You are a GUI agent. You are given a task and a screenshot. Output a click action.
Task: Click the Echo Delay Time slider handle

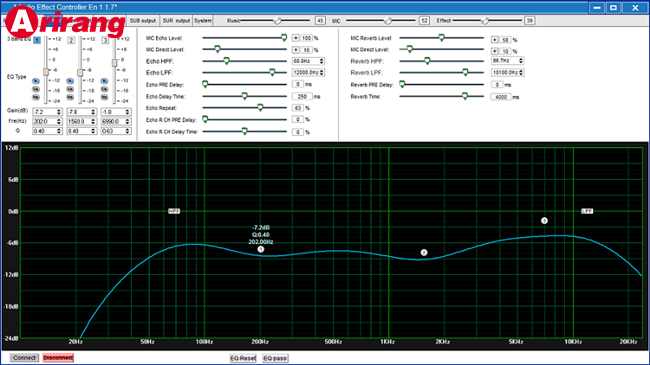[x=245, y=96]
